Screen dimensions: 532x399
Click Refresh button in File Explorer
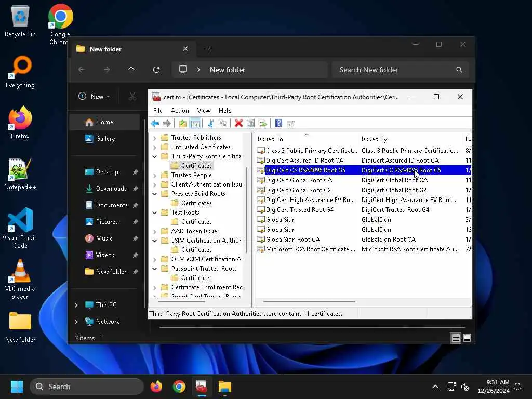point(156,70)
